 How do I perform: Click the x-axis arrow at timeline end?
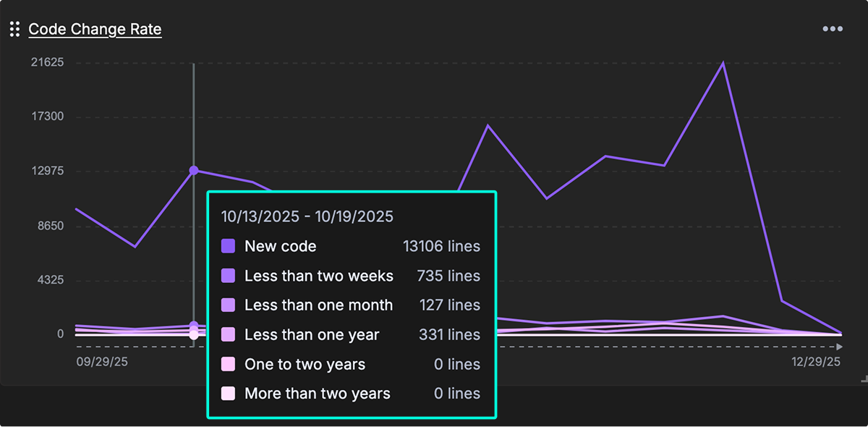coord(841,347)
